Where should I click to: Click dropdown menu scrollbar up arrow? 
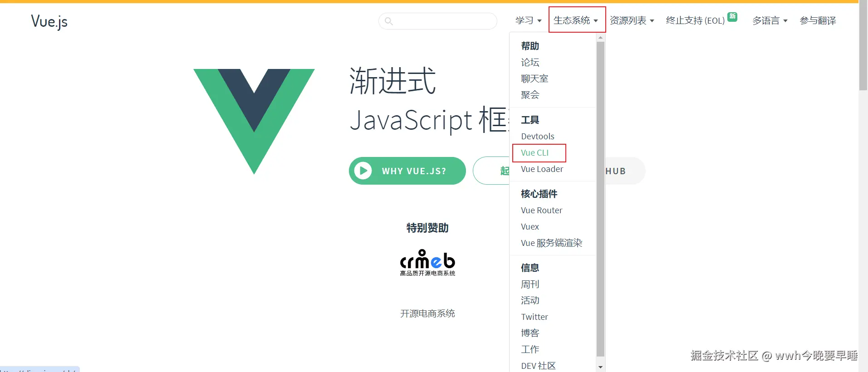[600, 37]
